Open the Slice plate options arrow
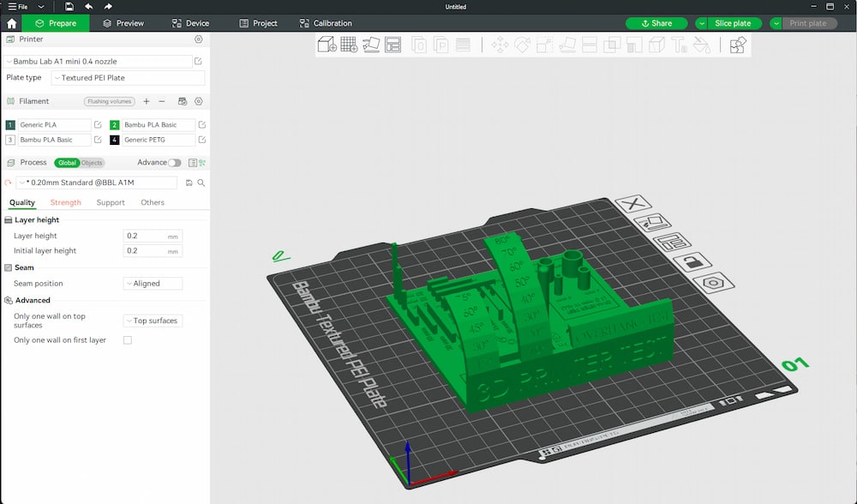This screenshot has width=857, height=504. 701,23
